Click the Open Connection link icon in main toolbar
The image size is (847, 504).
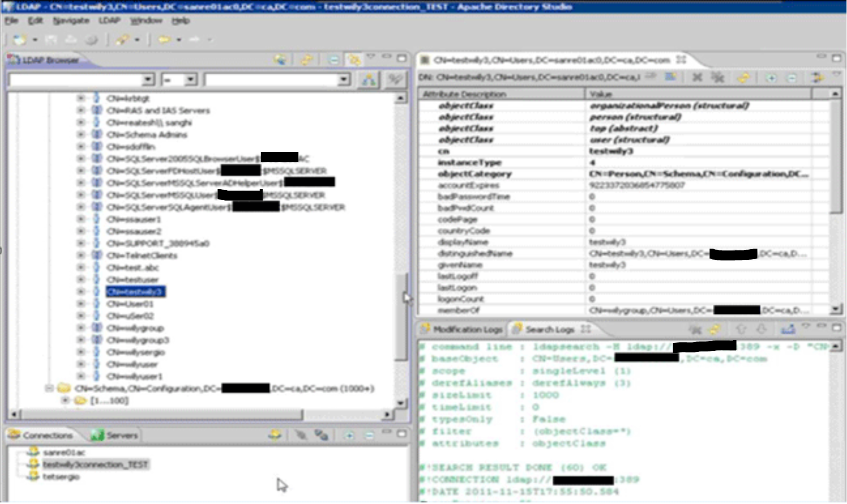[x=123, y=40]
